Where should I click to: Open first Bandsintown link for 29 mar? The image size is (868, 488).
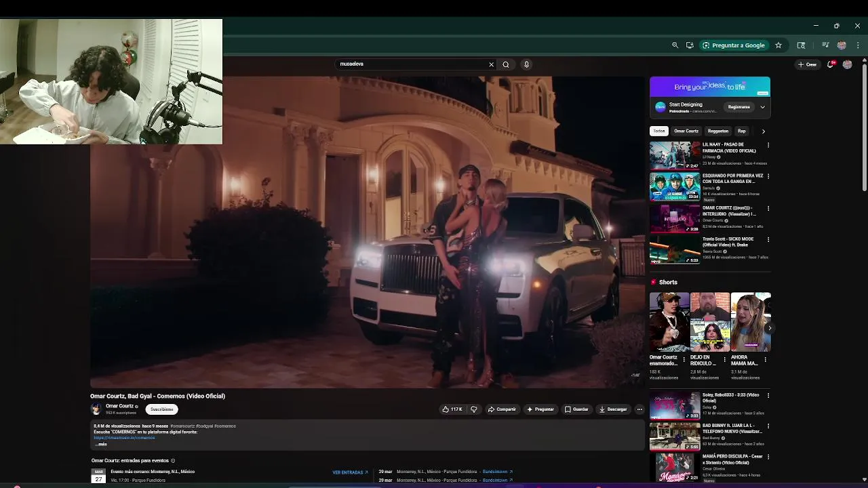[x=497, y=472]
